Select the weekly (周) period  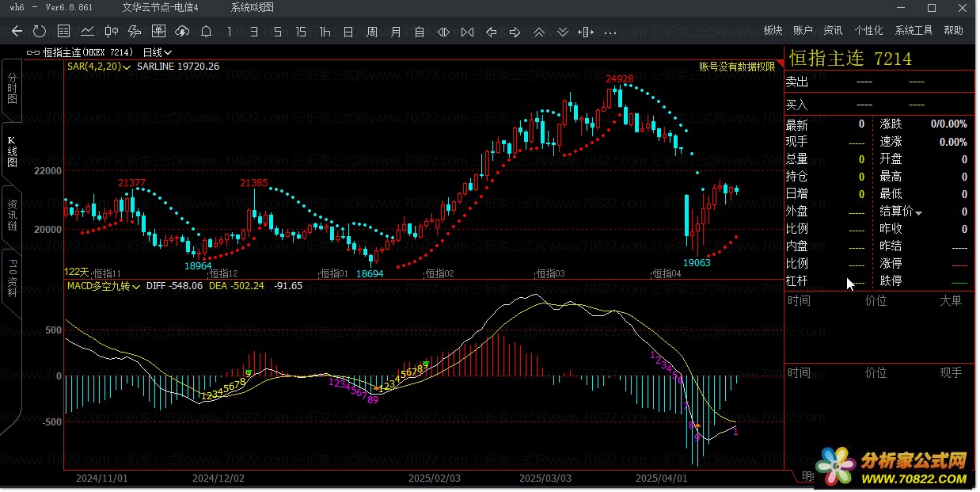(372, 32)
